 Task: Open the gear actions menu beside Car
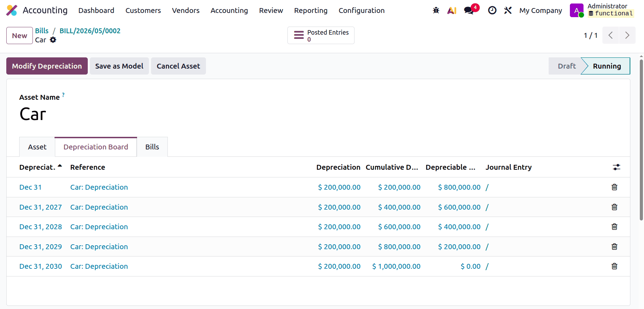pos(53,40)
